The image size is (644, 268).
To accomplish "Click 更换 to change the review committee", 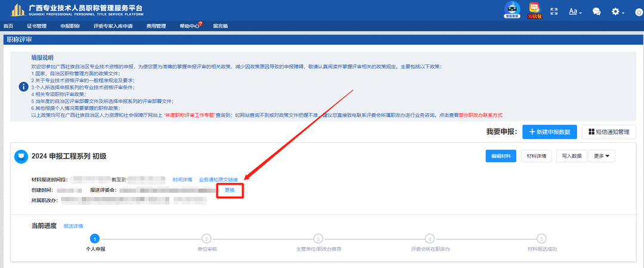I will pyautogui.click(x=230, y=189).
